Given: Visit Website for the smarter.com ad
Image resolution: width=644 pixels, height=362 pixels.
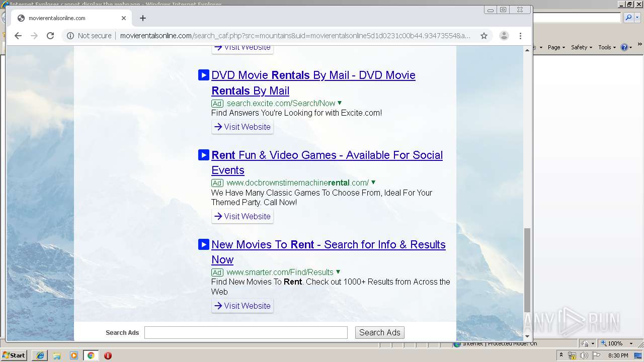Looking at the screenshot, I should coord(243,306).
